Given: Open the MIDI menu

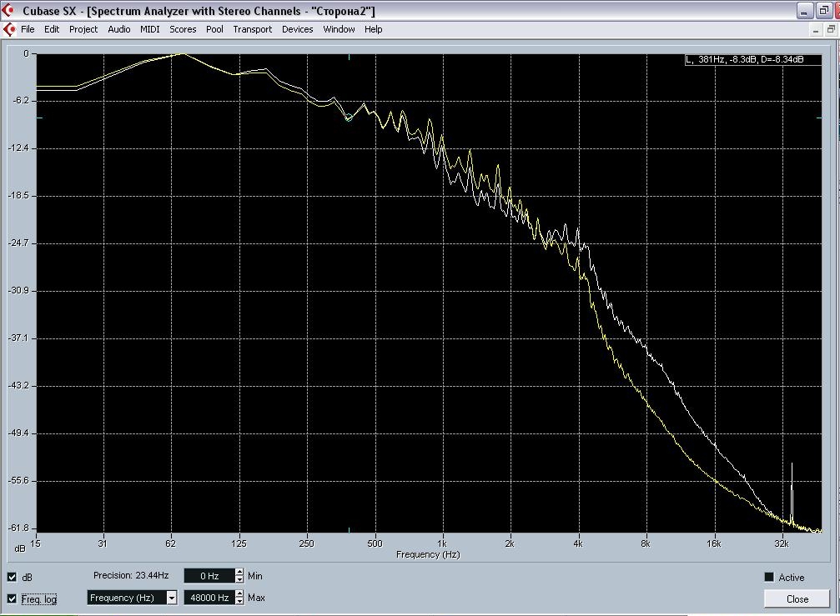Looking at the screenshot, I should point(150,29).
